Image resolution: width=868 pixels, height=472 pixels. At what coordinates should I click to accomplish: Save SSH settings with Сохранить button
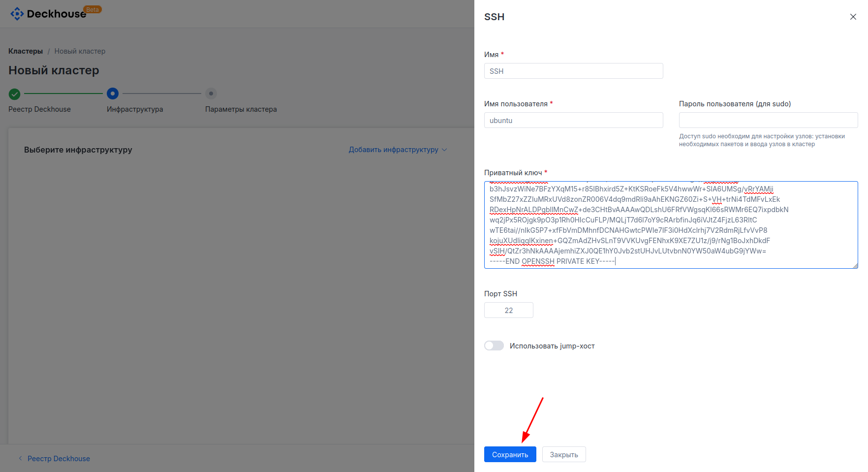(510, 454)
